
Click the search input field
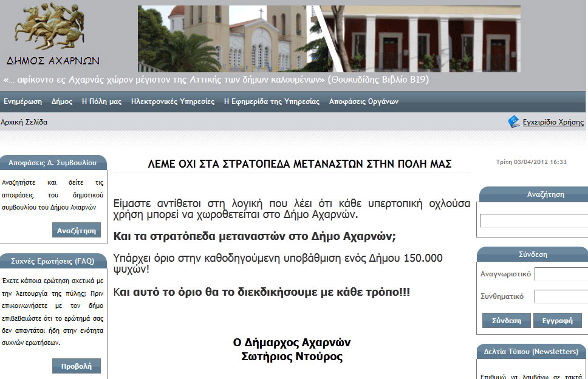pos(533,220)
